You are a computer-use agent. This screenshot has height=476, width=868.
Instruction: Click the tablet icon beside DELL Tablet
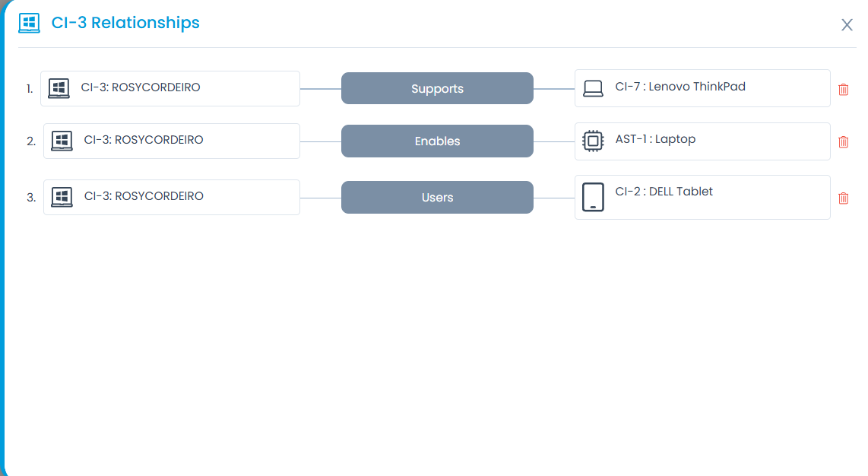pos(593,197)
